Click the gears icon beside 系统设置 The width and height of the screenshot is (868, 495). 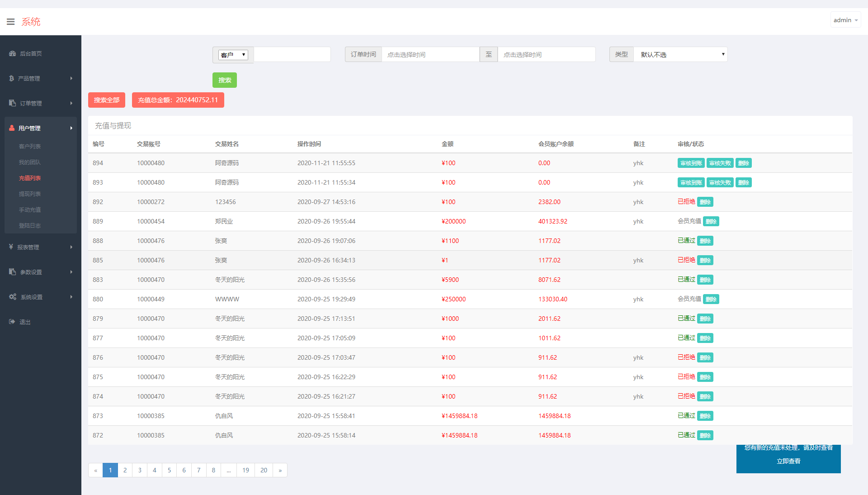[x=13, y=297]
